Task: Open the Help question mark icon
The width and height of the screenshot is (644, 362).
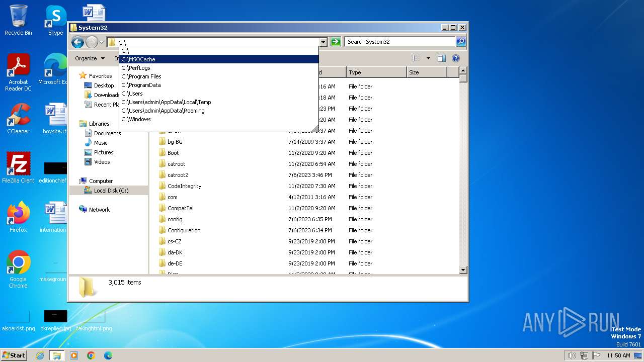Action: click(x=456, y=58)
